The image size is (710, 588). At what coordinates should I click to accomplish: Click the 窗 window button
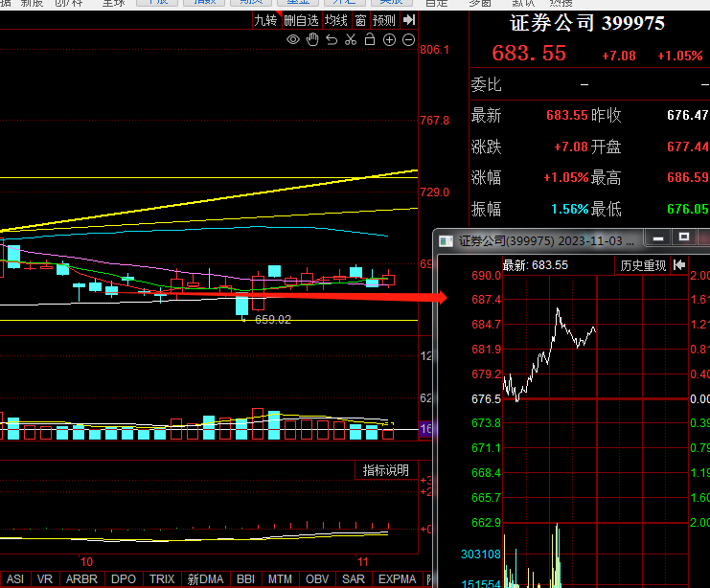pos(360,20)
